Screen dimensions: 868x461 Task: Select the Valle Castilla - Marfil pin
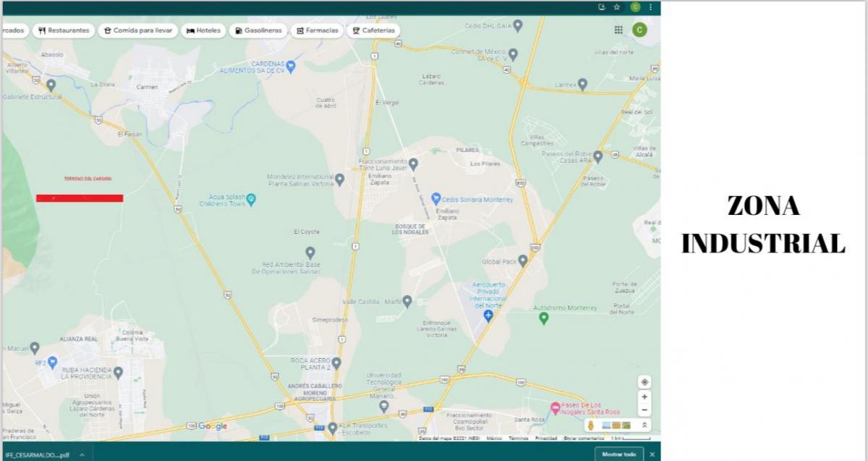tap(407, 300)
